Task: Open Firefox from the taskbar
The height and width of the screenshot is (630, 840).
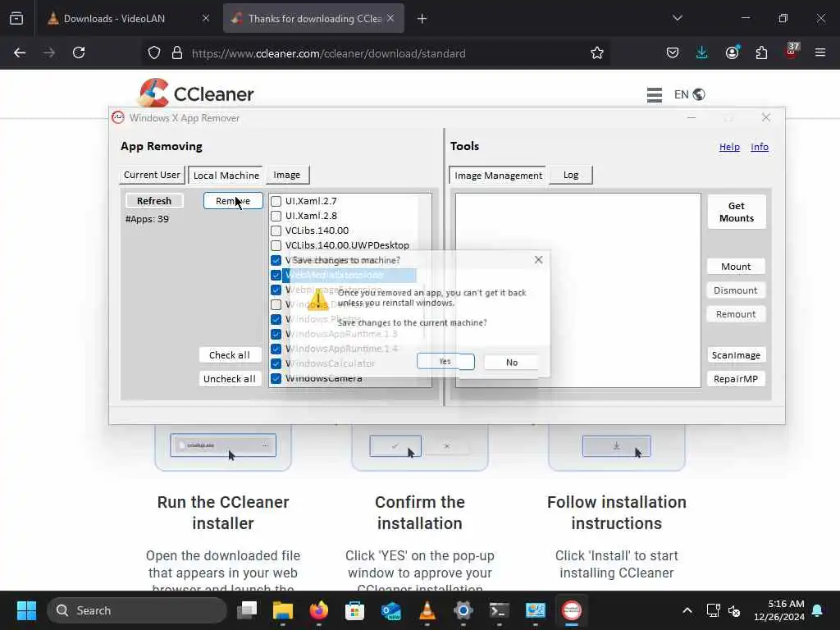Action: pos(319,610)
